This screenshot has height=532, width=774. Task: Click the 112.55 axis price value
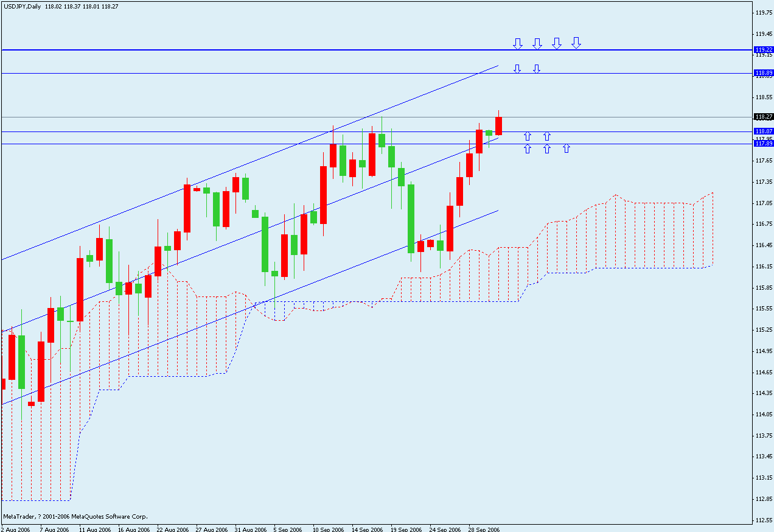764,520
